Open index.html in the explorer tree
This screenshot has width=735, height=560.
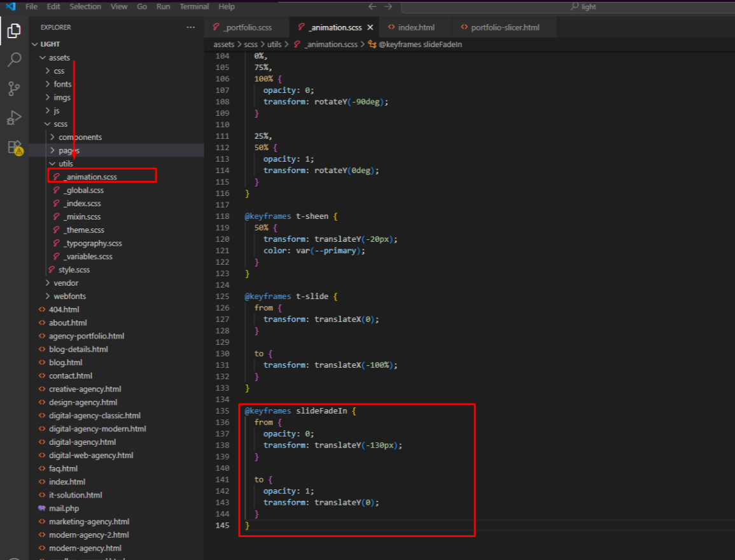116,482
